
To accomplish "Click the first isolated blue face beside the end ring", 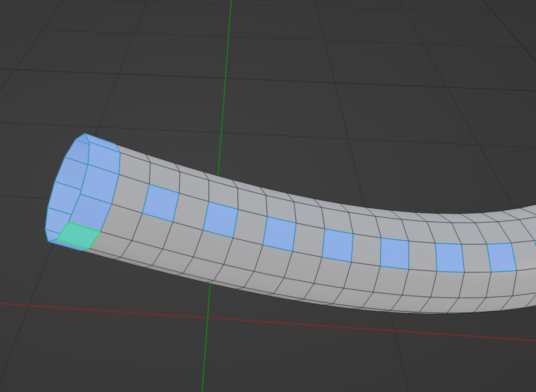I will [x=161, y=203].
